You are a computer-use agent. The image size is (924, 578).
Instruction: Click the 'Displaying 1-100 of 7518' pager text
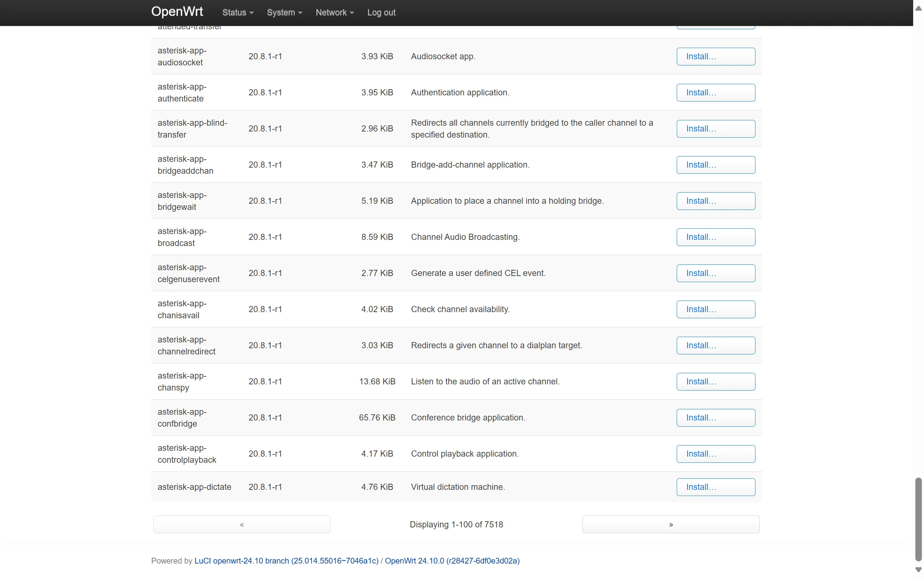click(x=456, y=525)
